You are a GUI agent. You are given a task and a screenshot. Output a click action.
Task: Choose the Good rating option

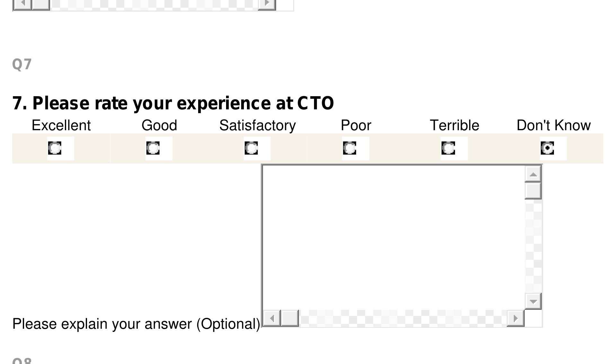coord(153,148)
